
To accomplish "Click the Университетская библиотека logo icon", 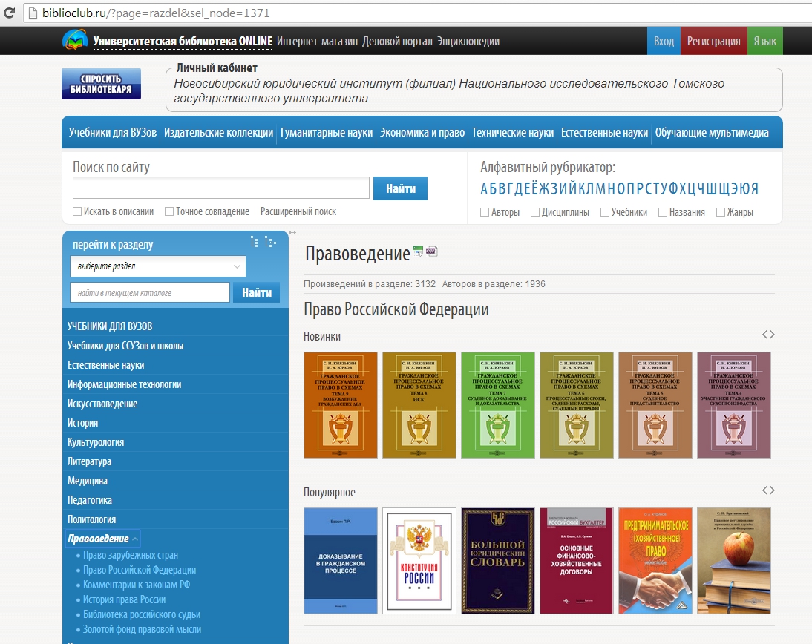I will (74, 40).
